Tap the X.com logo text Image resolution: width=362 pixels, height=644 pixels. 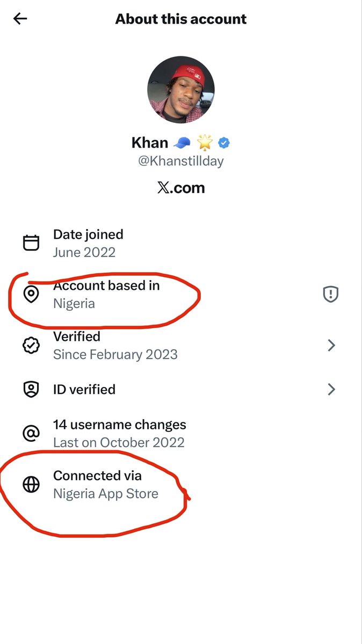click(x=181, y=188)
